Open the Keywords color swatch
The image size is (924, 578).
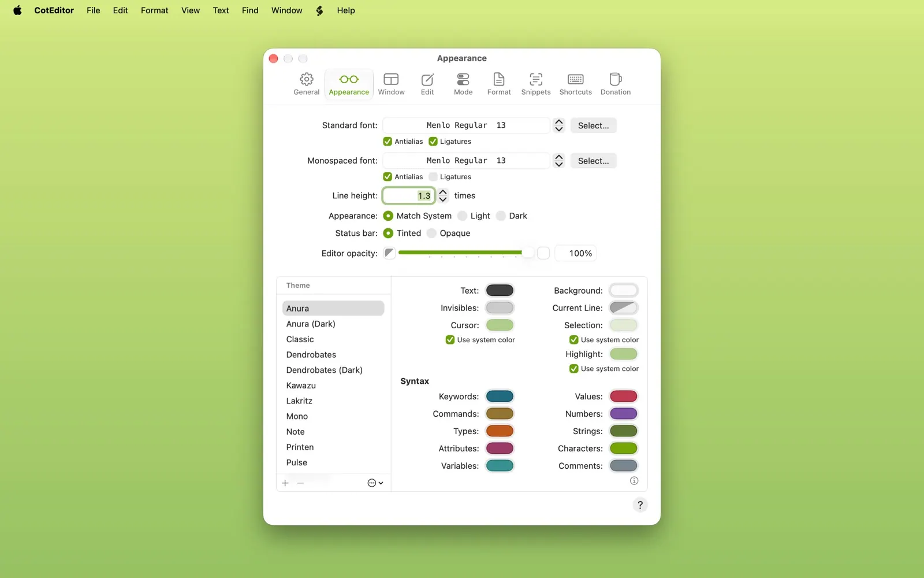click(500, 397)
